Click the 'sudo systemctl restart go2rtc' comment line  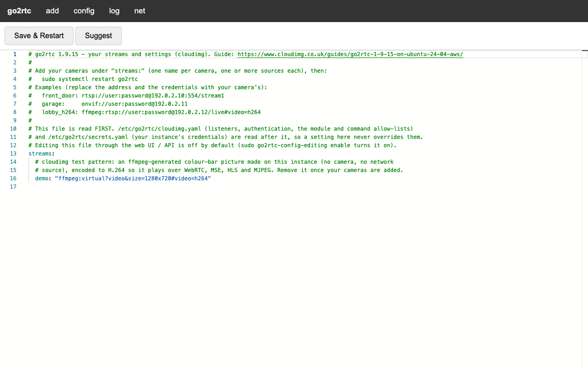83,79
